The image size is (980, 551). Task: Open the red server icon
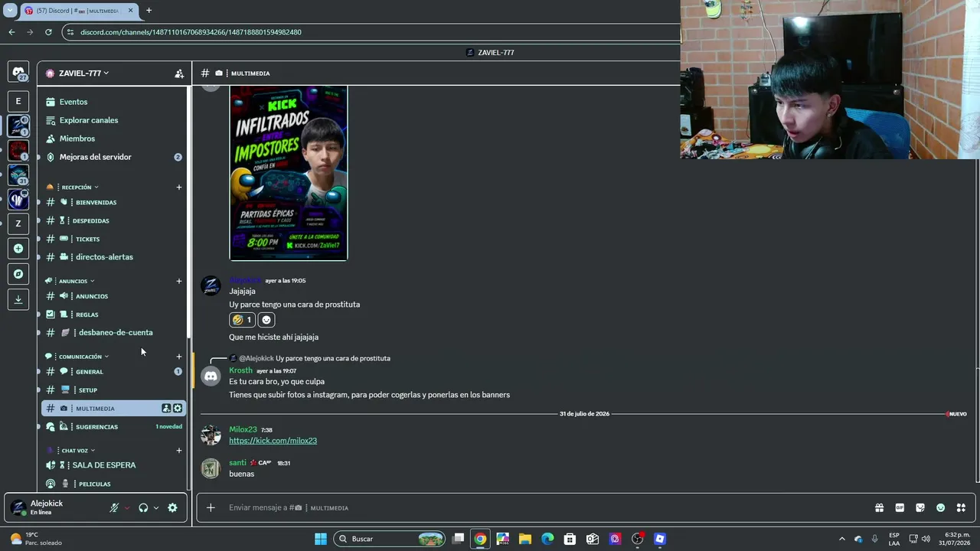click(x=18, y=150)
